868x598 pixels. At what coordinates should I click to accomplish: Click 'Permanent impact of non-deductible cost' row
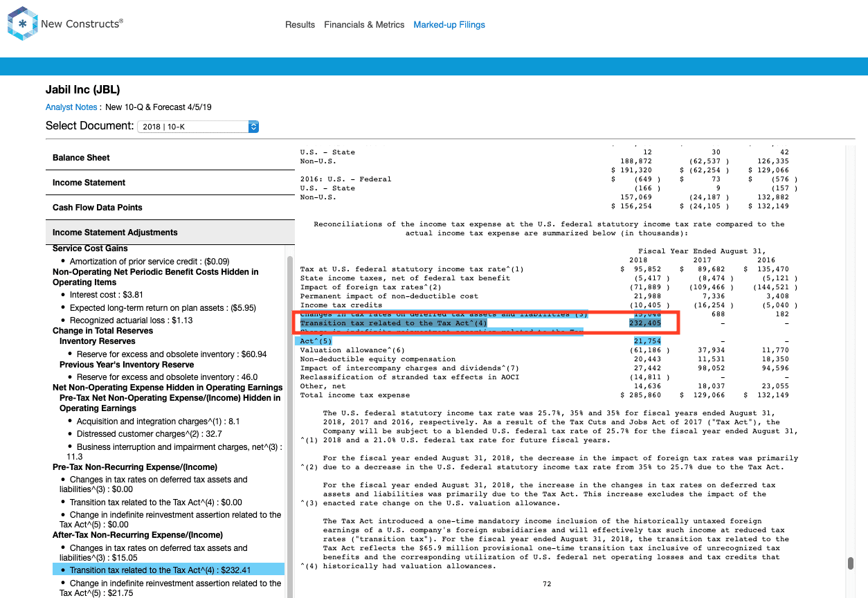[x=389, y=296]
